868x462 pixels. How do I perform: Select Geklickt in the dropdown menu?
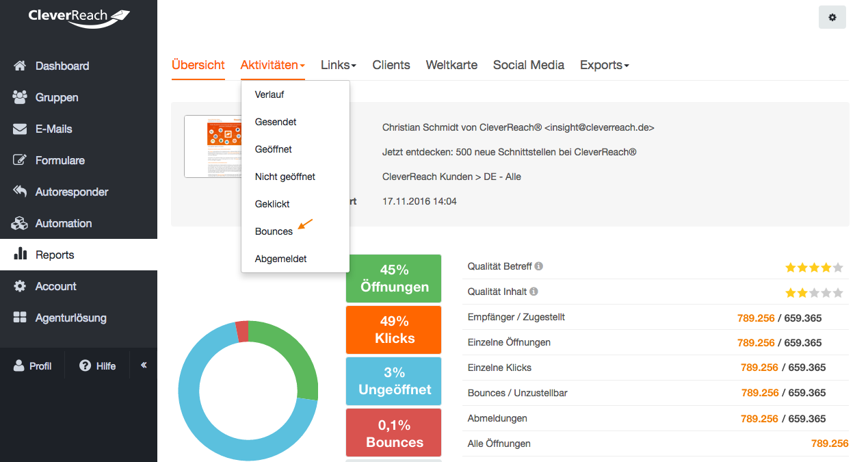[295, 204]
